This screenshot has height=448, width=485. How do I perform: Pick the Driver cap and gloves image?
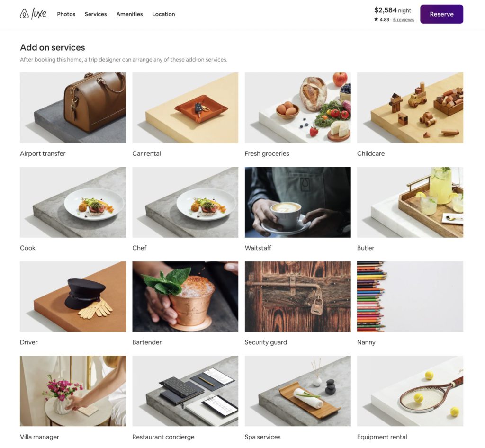tap(73, 297)
